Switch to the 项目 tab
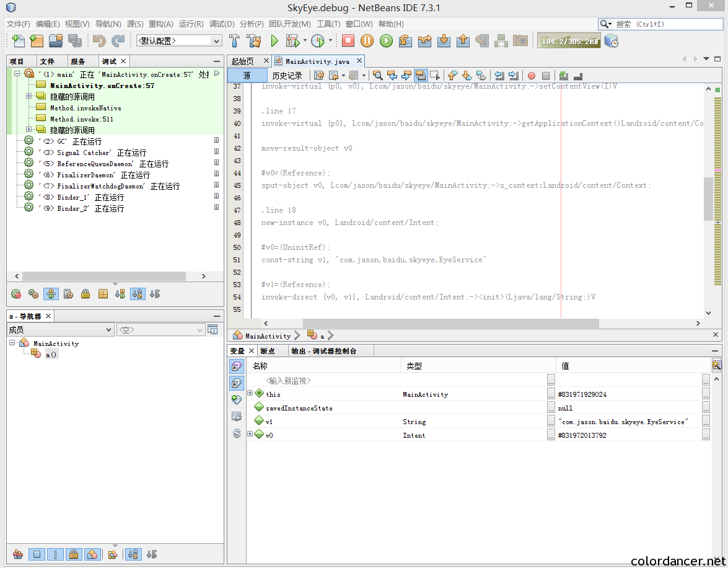Viewport: 728px width, 568px height. (17, 61)
